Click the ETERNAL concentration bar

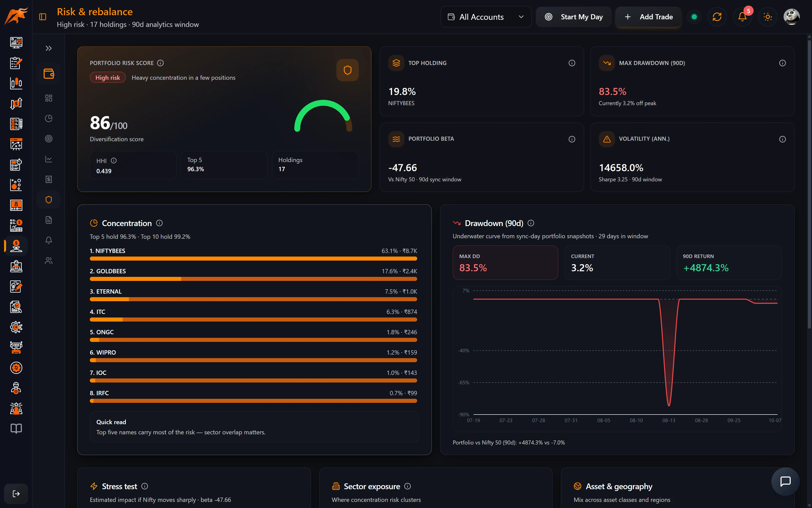253,299
